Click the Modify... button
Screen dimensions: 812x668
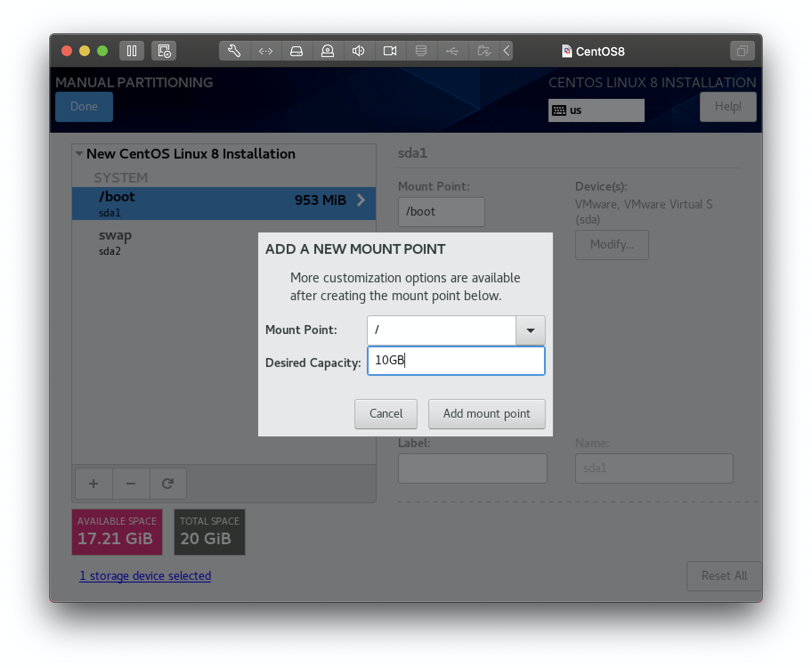pos(612,244)
